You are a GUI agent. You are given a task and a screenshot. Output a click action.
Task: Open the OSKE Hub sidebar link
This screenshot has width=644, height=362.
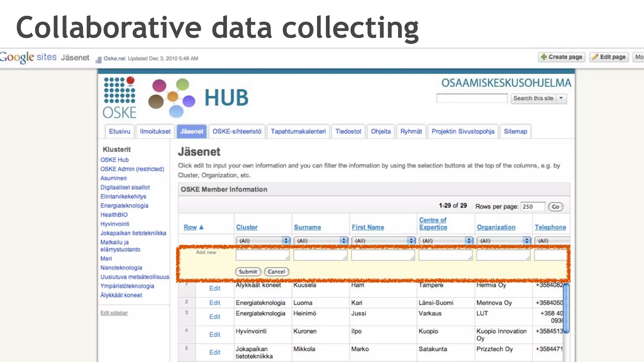pos(114,160)
